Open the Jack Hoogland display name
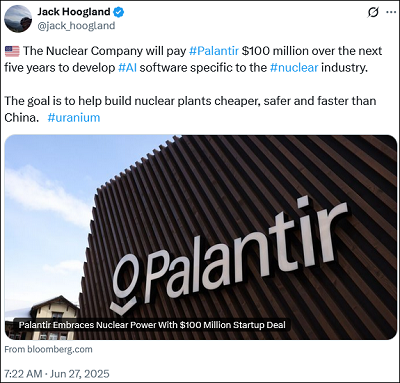 (74, 12)
